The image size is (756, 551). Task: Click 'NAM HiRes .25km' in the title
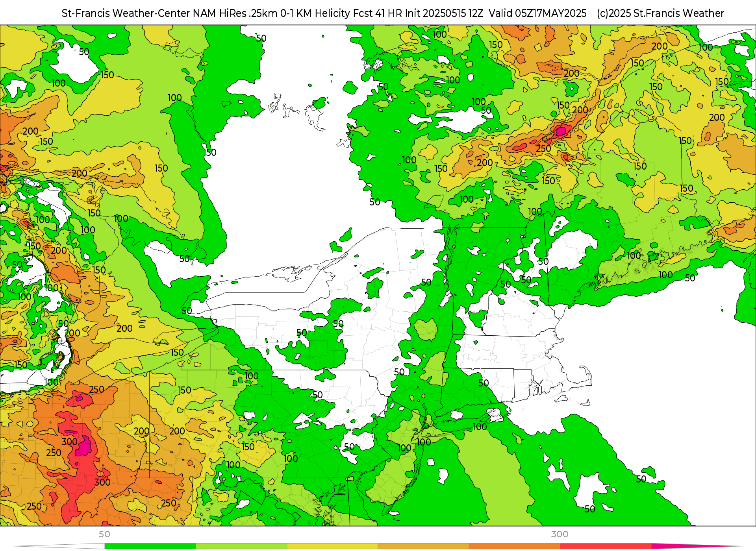pyautogui.click(x=235, y=13)
